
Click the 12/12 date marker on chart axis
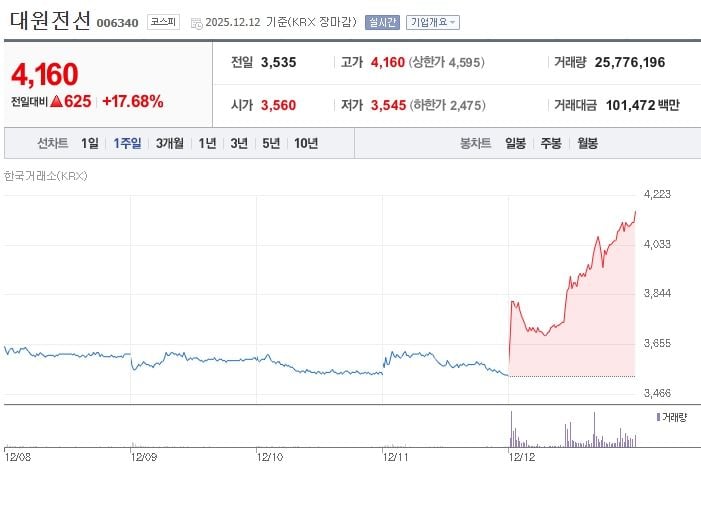tap(523, 456)
